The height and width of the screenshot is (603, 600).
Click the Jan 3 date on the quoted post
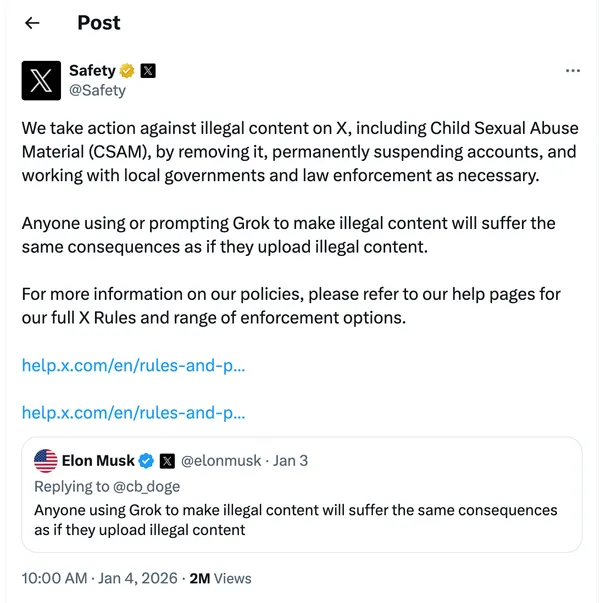point(291,461)
